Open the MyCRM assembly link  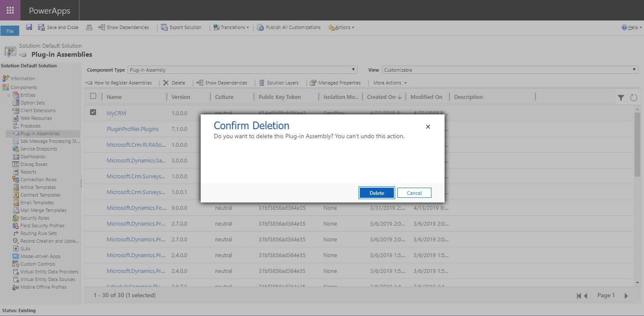pos(117,113)
